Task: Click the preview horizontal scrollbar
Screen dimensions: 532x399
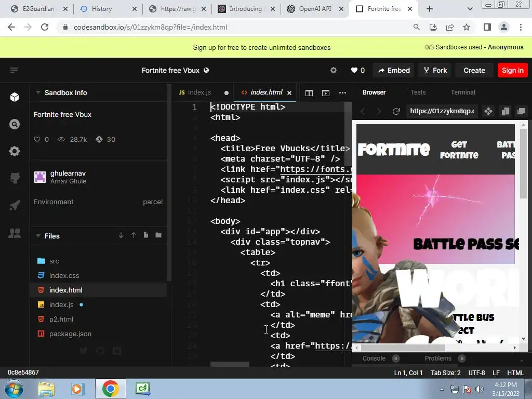Action: (x=403, y=348)
